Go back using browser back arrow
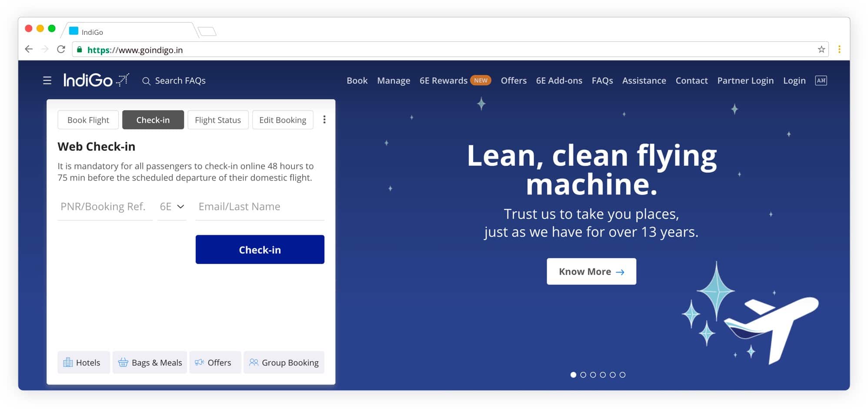Screen dimensions: 868x409 [29, 49]
